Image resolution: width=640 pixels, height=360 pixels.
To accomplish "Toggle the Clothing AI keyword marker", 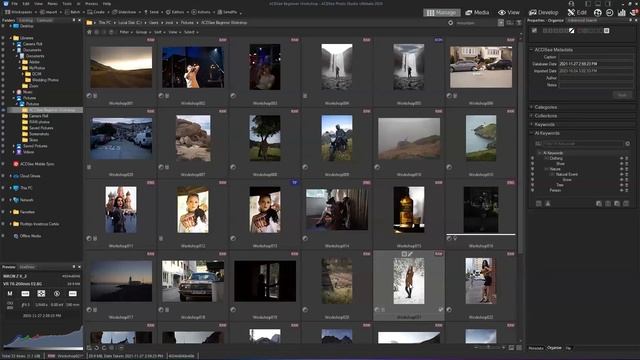I will [532, 158].
